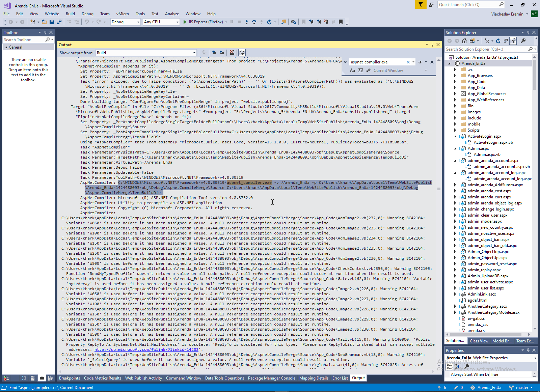The height and width of the screenshot is (392, 540).
Task: Open the IIS Express browser dropdown arrow
Action: (226, 22)
